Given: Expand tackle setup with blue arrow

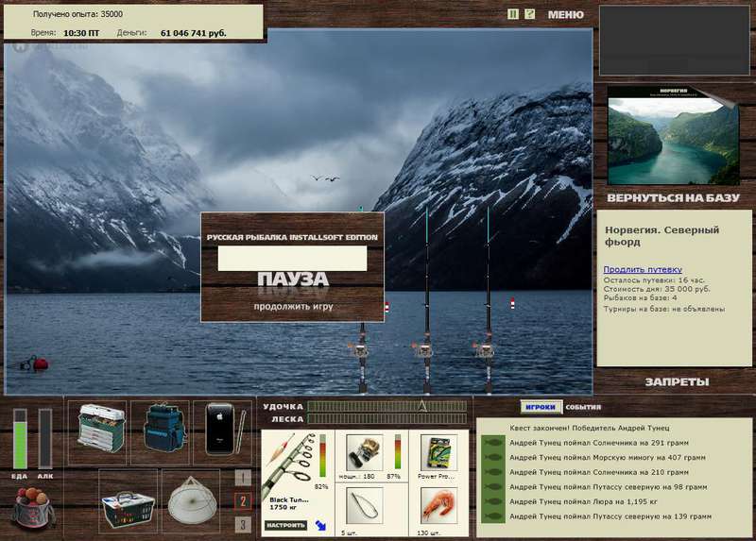Looking at the screenshot, I should tap(320, 525).
